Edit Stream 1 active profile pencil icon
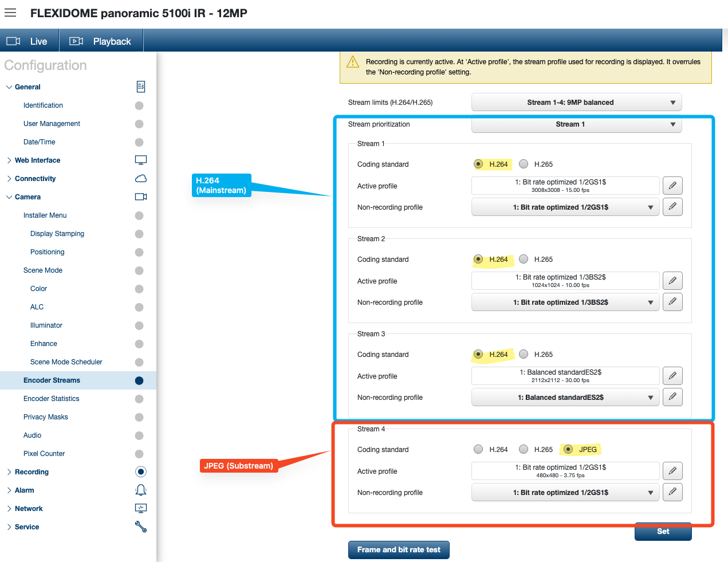This screenshot has width=728, height=562. (672, 186)
